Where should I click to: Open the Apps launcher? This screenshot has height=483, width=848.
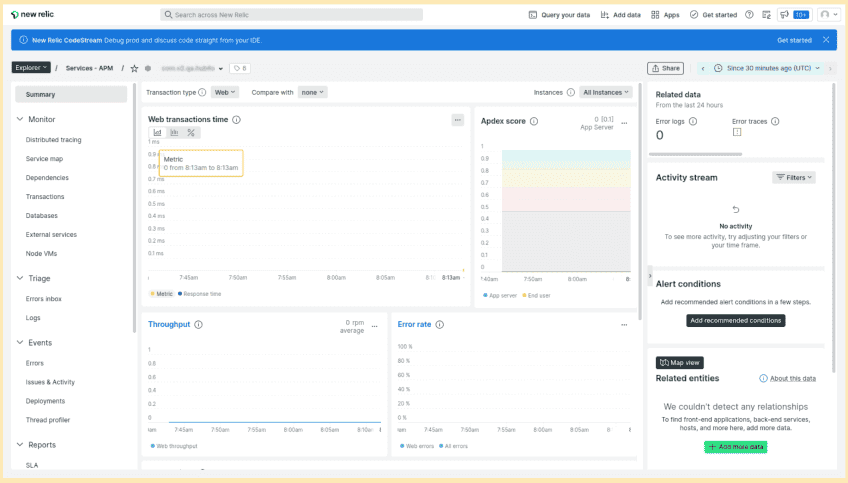point(665,15)
